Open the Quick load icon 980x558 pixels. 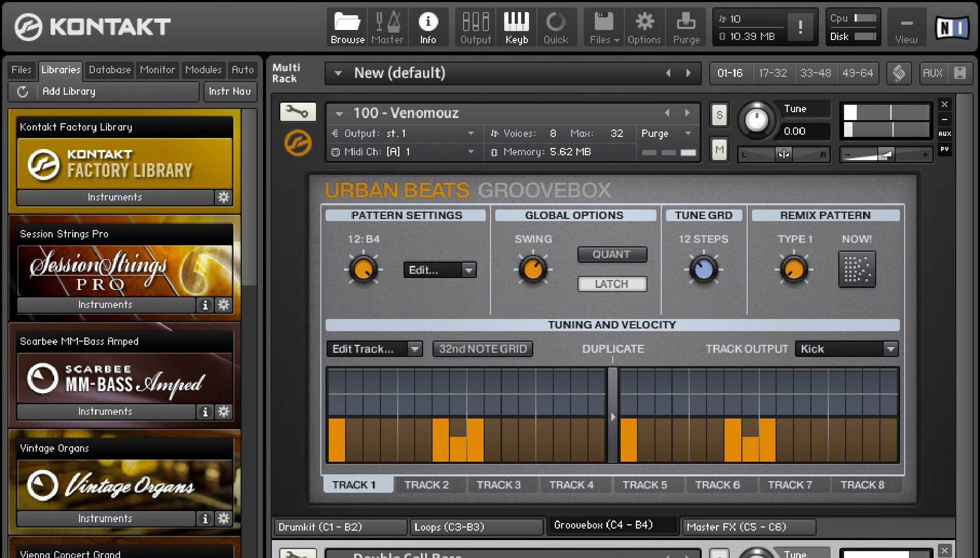point(557,26)
